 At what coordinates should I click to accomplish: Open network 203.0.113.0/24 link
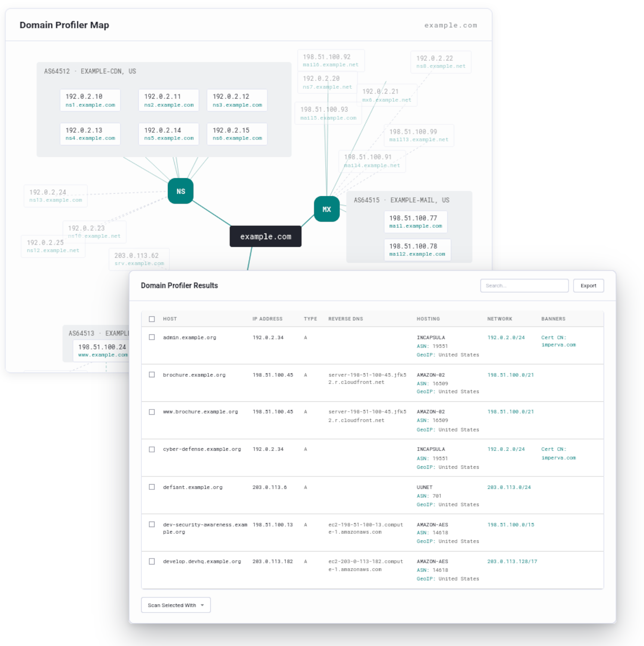pyautogui.click(x=509, y=488)
